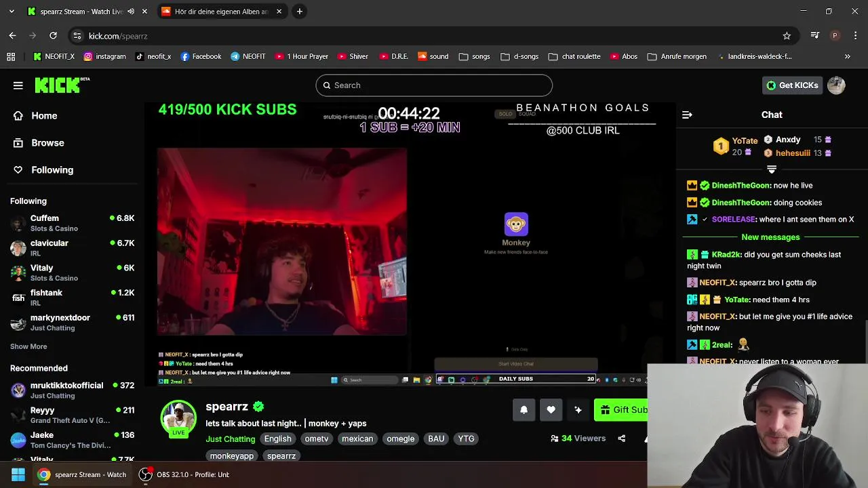Open a new browser tab
The image size is (868, 488).
tap(299, 12)
